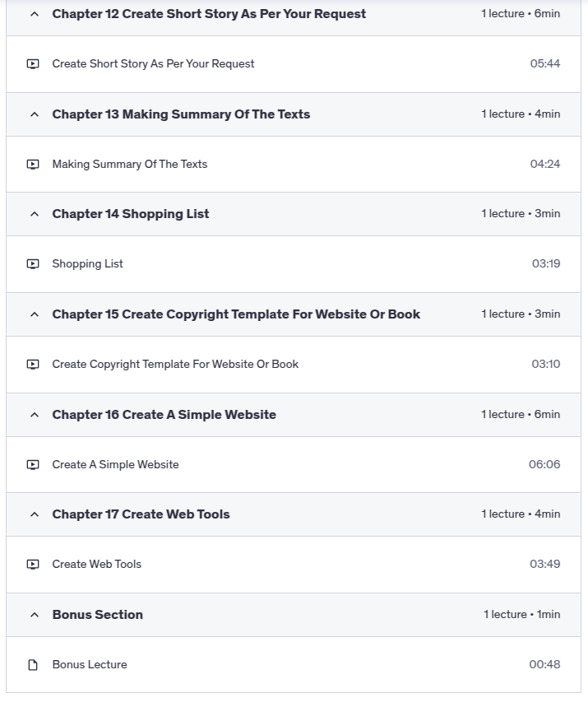Click video icon beside Create A Simple Website
The width and height of the screenshot is (588, 707).
pos(33,465)
